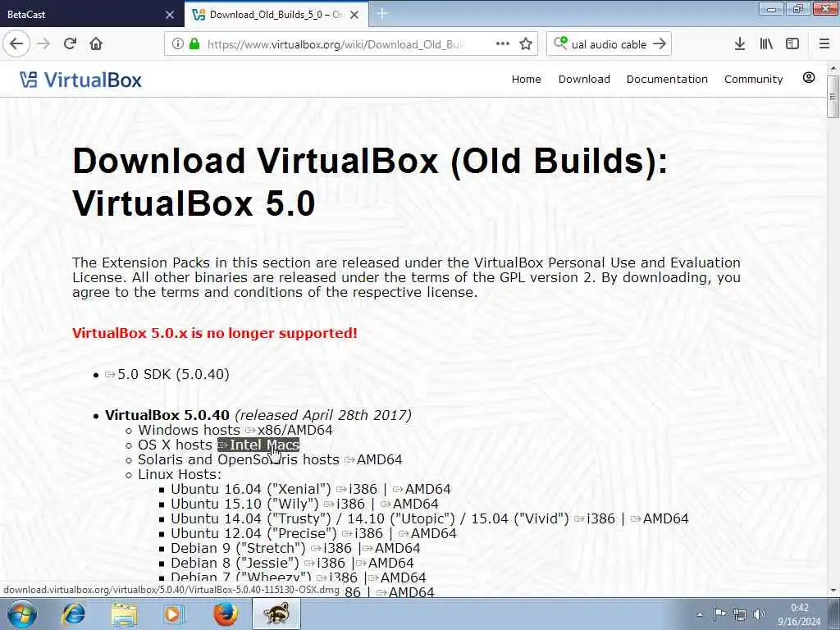The image size is (840, 630).
Task: Toggle the Firefox sidebar icon
Action: point(792,44)
